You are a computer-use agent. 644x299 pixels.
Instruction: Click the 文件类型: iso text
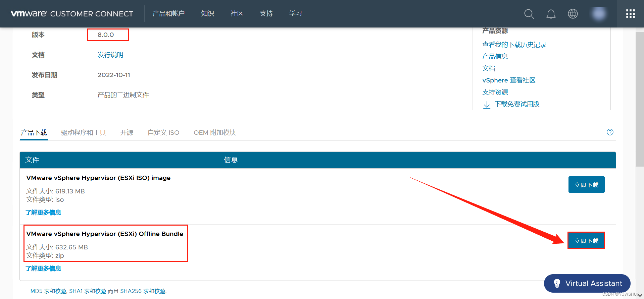click(x=45, y=200)
